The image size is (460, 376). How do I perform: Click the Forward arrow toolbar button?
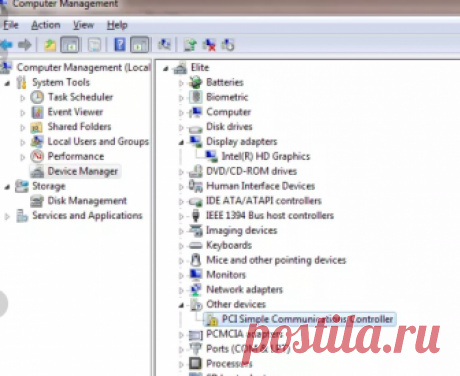click(25, 44)
